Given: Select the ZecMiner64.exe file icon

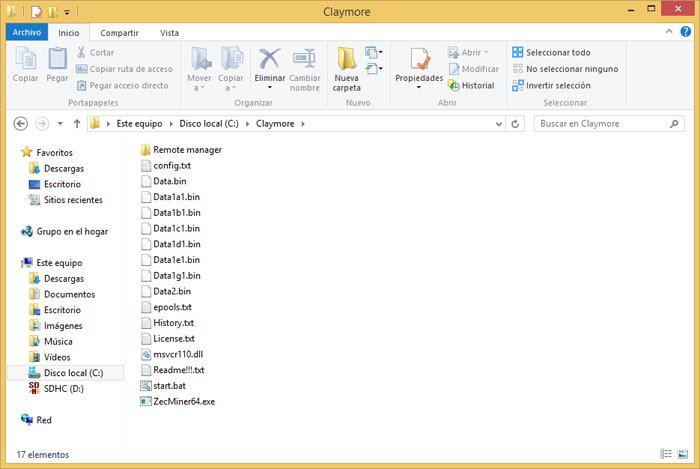Looking at the screenshot, I should click(x=146, y=401).
